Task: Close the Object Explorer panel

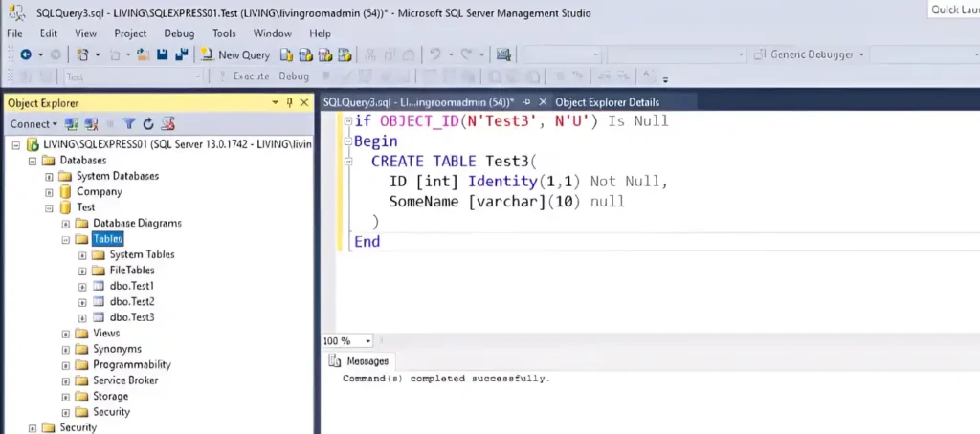Action: click(x=304, y=102)
